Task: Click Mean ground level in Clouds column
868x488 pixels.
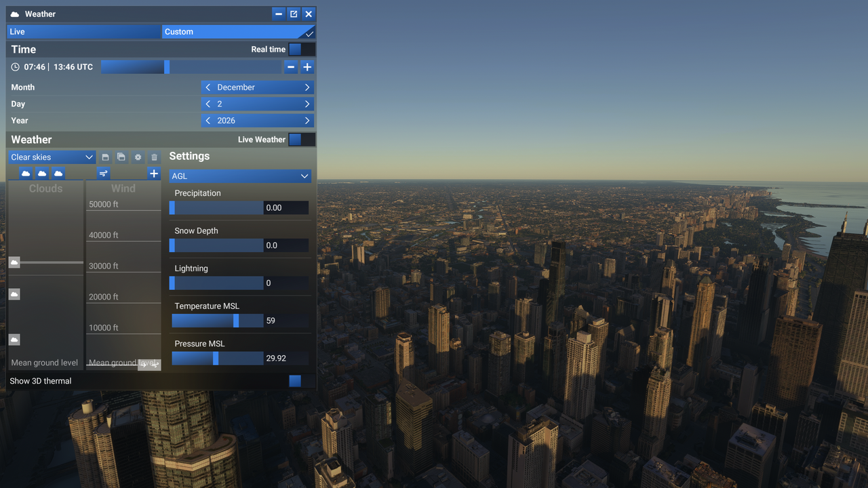Action: coord(45,363)
